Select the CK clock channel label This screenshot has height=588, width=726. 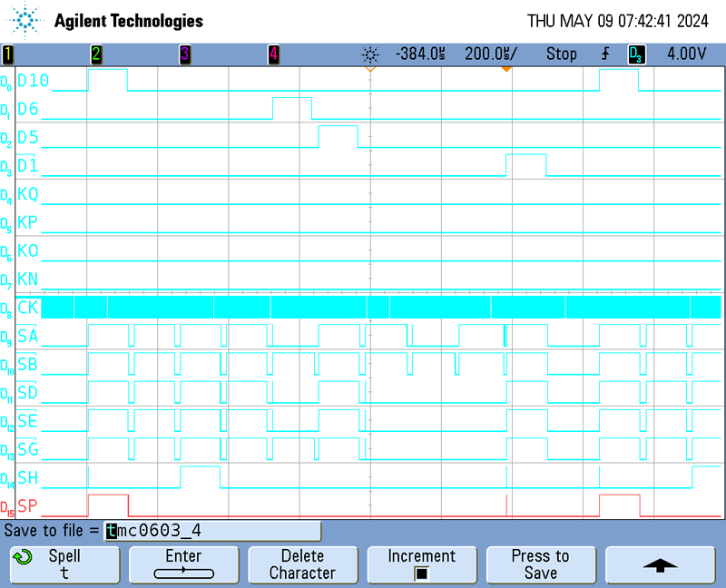28,308
